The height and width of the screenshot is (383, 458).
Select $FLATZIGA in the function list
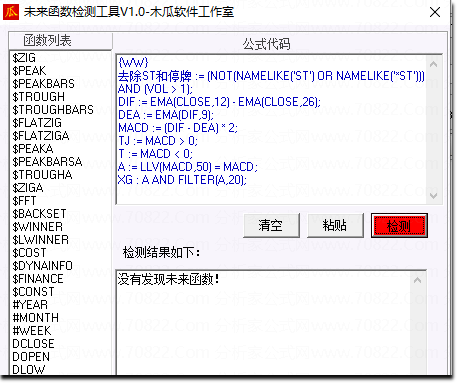pos(41,136)
